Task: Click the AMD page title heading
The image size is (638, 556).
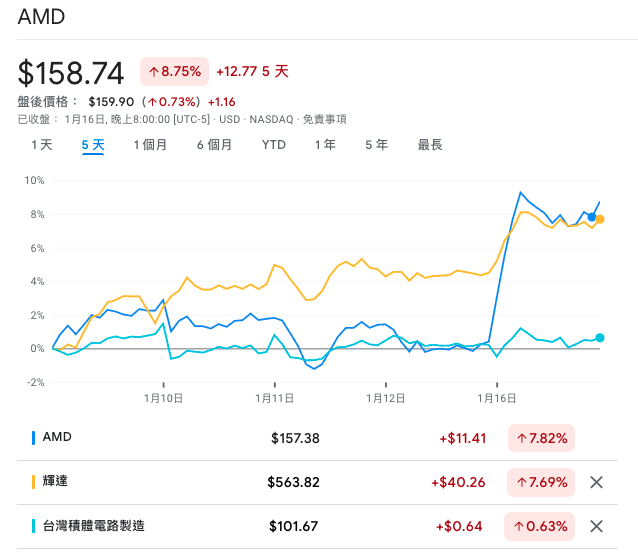Action: (41, 17)
